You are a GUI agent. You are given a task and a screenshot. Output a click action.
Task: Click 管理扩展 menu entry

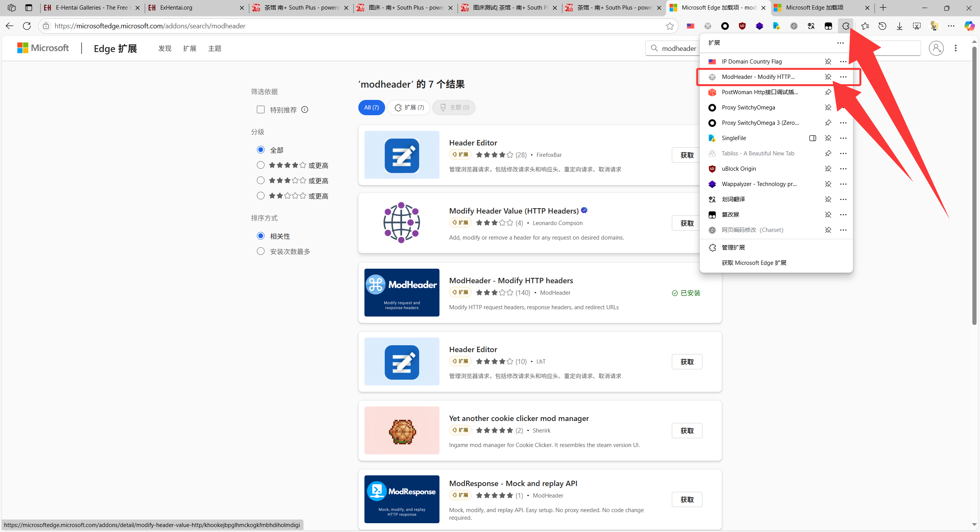(733, 248)
